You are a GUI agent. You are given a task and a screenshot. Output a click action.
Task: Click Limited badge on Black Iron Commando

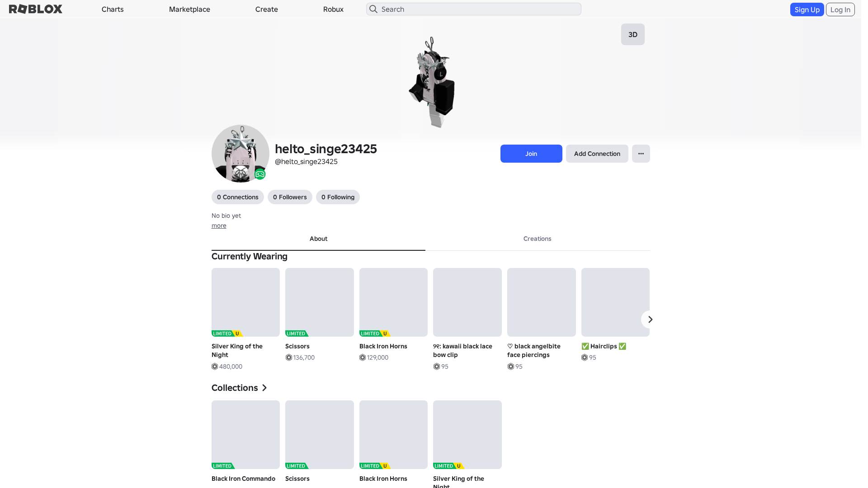pos(223,466)
